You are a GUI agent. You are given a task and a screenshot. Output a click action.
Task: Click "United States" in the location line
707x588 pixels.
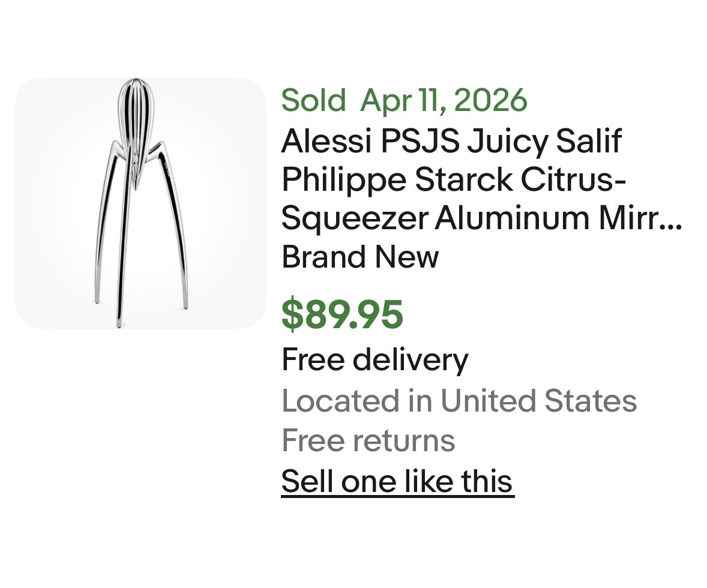pyautogui.click(x=538, y=401)
